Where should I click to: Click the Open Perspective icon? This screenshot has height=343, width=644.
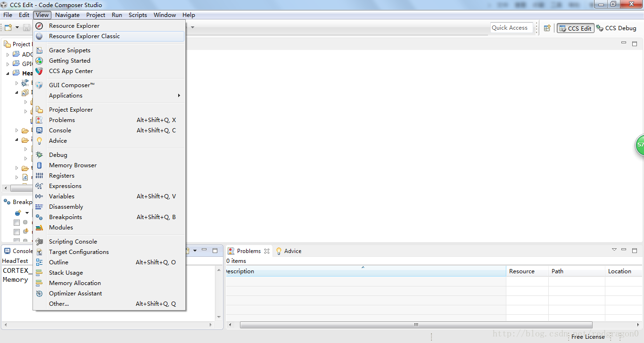pos(547,28)
